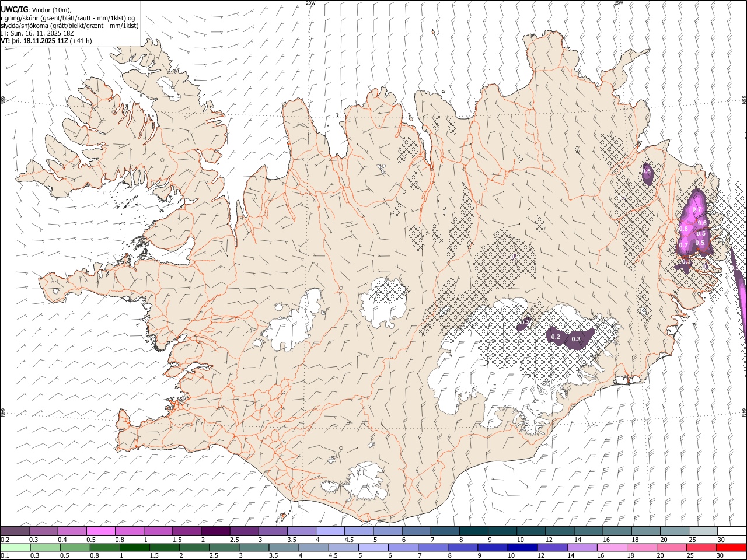
Task: Click the 0.2 label on the Vatnajökull patch
Action: coord(556,337)
